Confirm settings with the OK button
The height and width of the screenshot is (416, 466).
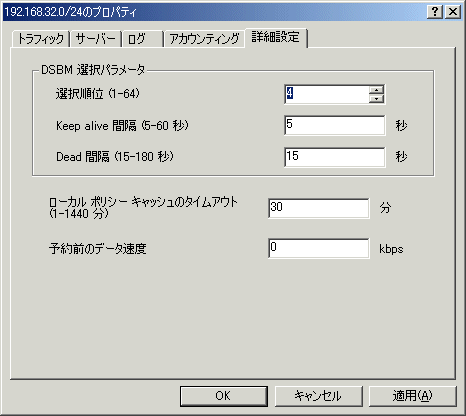(x=224, y=396)
